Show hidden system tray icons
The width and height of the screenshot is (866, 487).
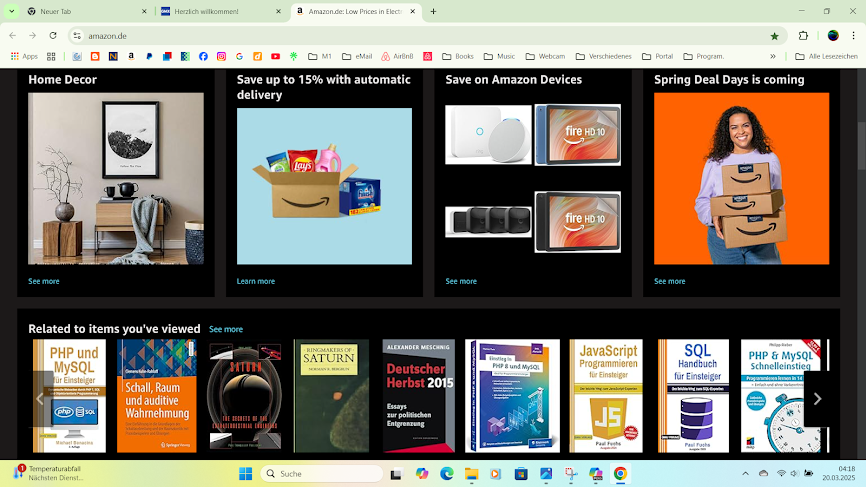[x=746, y=473]
